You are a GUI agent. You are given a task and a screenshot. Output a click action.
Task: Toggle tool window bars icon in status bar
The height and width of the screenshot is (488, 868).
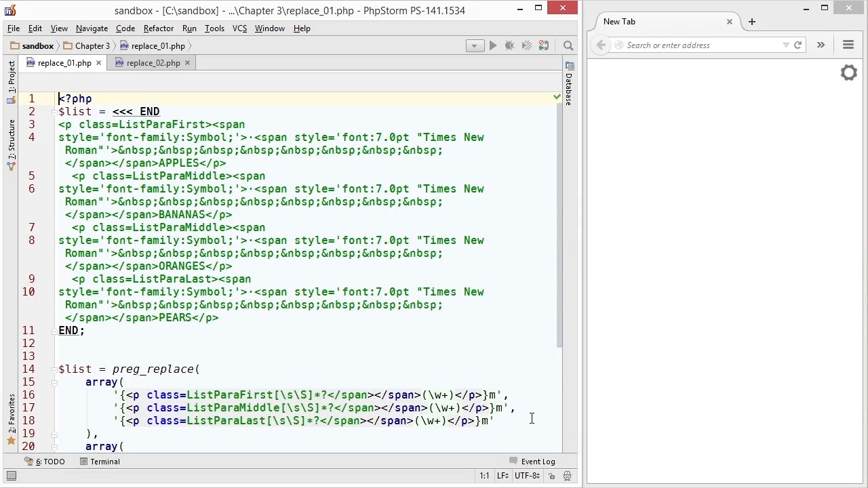pos(12,476)
